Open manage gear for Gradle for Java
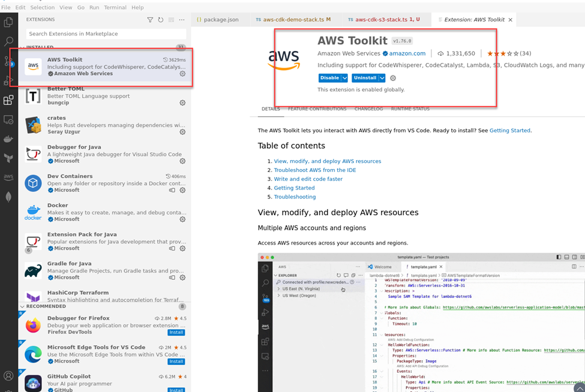The width and height of the screenshot is (585, 392). 182,278
